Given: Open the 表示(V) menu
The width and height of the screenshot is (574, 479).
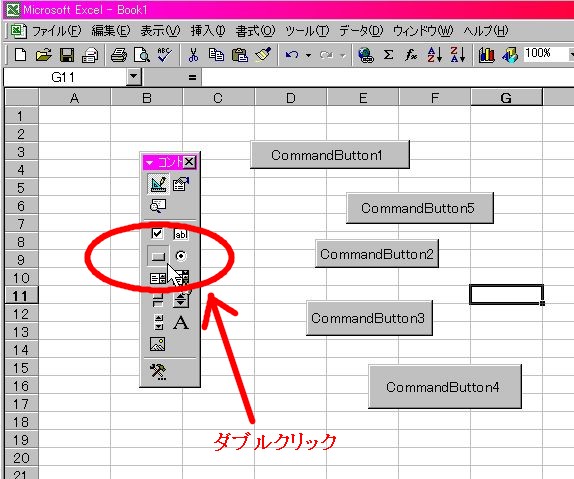Looking at the screenshot, I should tap(160, 31).
